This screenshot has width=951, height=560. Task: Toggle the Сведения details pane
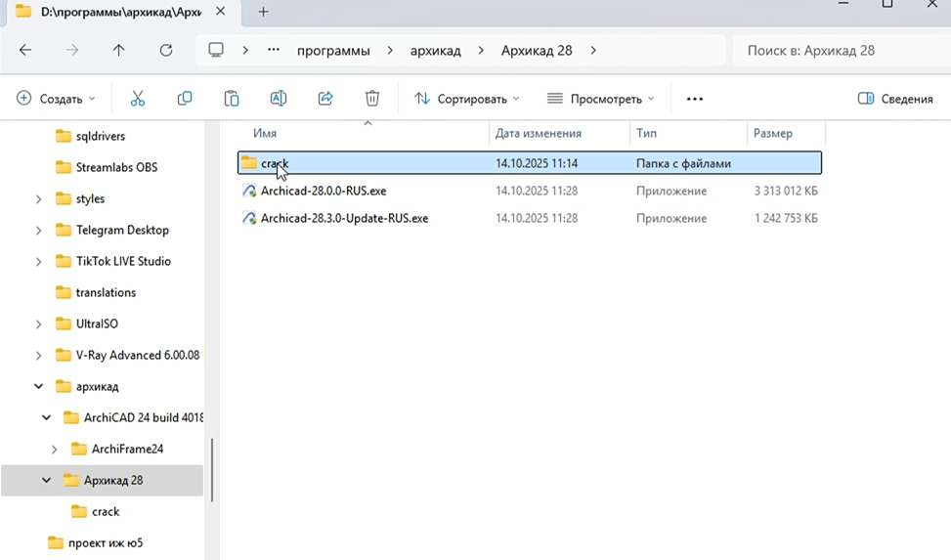tap(895, 99)
